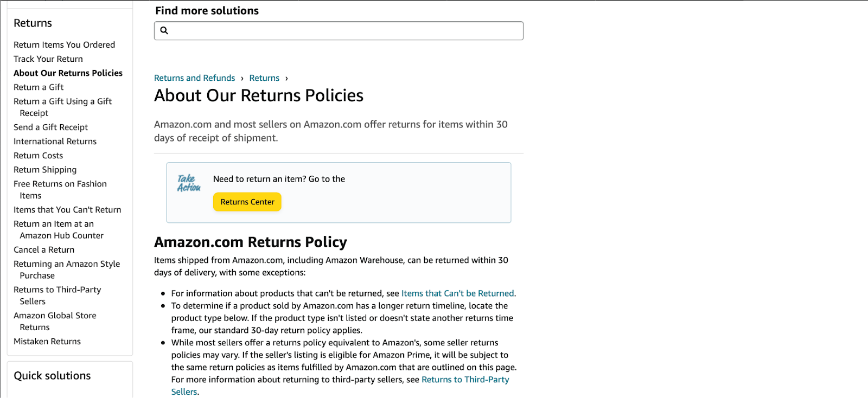Screen dimensions: 868x398
Task: Select Mistaken Returns in the sidebar
Action: click(x=47, y=342)
